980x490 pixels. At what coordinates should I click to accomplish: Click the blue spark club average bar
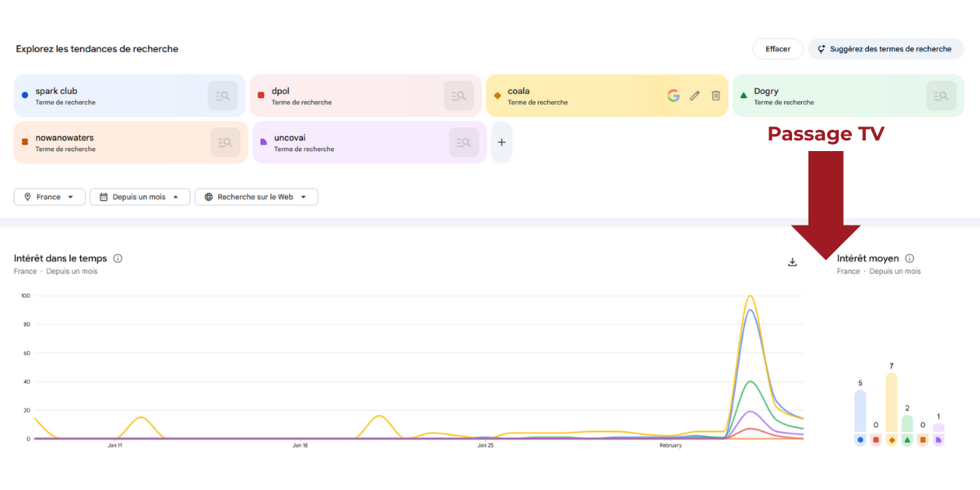tap(860, 411)
